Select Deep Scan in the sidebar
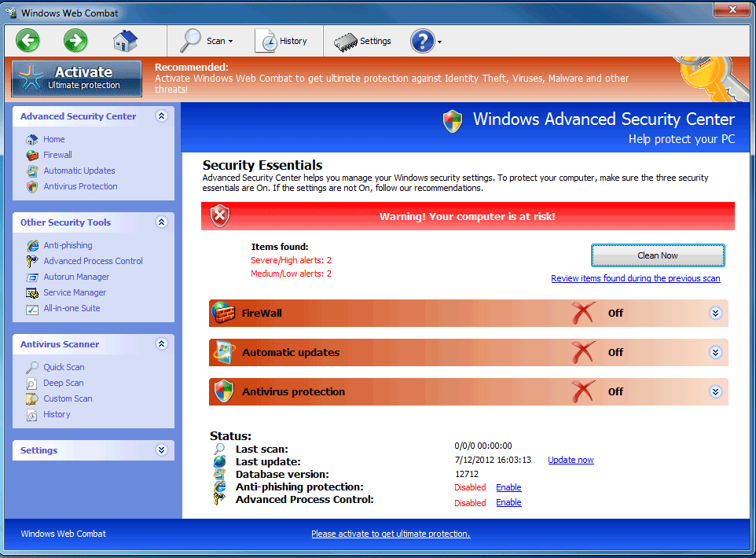The image size is (756, 558). click(x=63, y=383)
